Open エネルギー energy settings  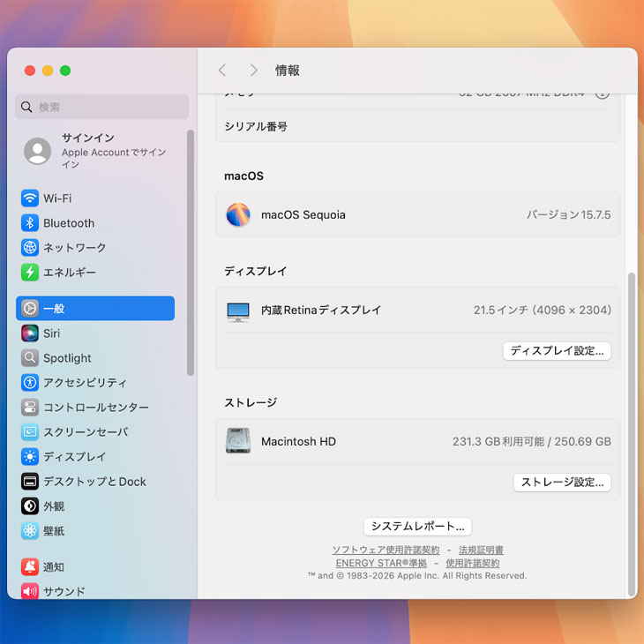click(69, 273)
